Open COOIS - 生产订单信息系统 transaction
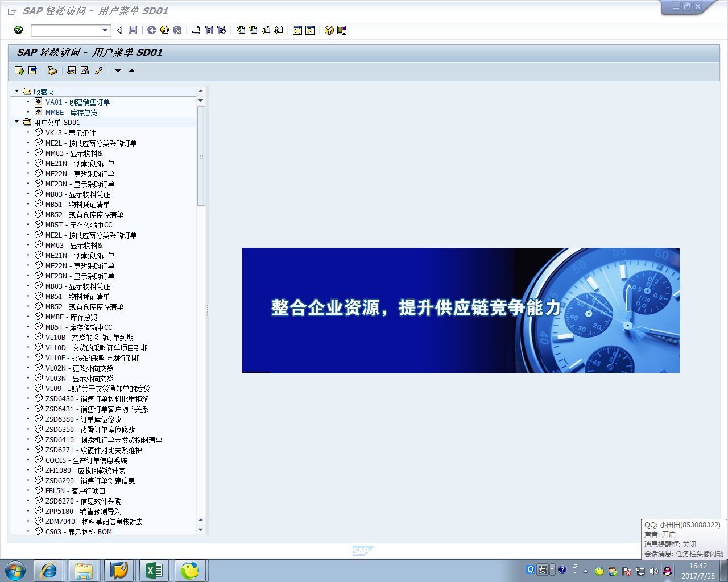Viewport: 728px width, 582px height. click(86, 460)
